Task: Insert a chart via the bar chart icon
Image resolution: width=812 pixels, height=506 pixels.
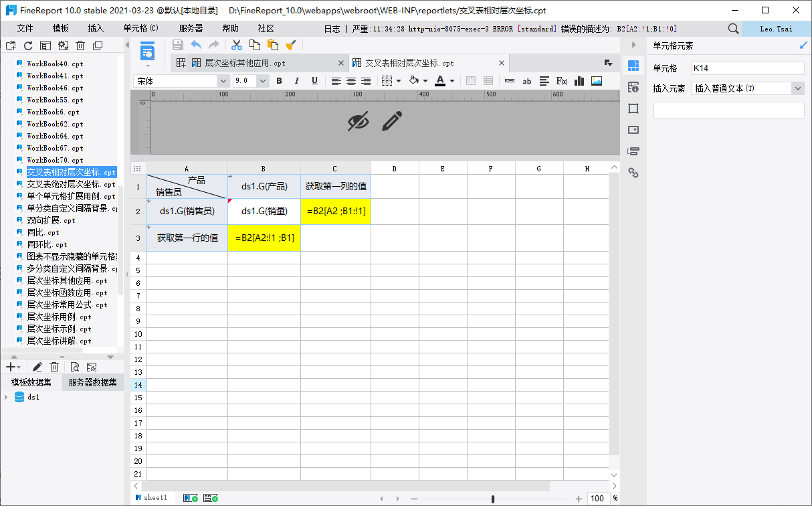Action: tap(579, 81)
